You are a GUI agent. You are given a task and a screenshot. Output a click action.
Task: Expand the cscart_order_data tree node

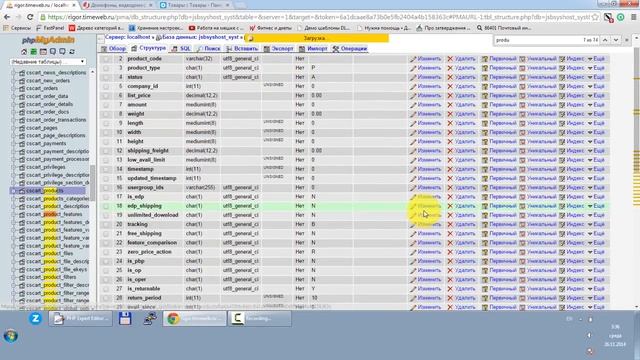tap(14, 96)
